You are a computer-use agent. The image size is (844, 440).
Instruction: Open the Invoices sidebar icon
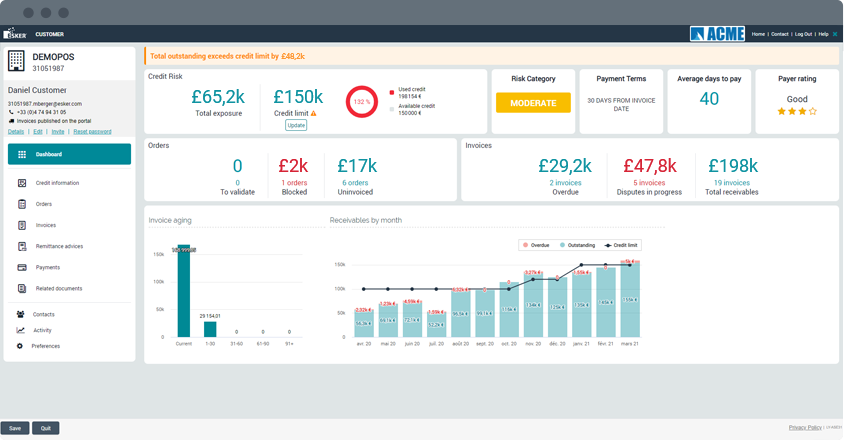(22, 225)
